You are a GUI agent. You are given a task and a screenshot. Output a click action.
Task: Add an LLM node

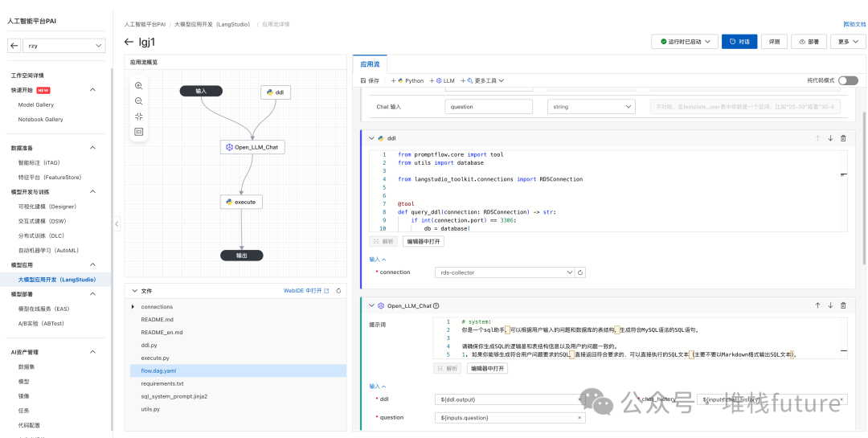click(442, 80)
